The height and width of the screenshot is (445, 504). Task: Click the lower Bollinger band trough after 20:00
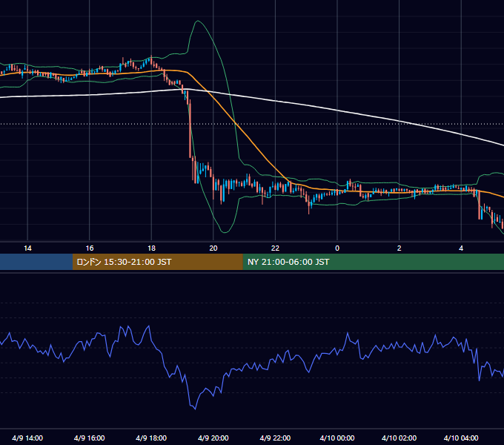[225, 232]
